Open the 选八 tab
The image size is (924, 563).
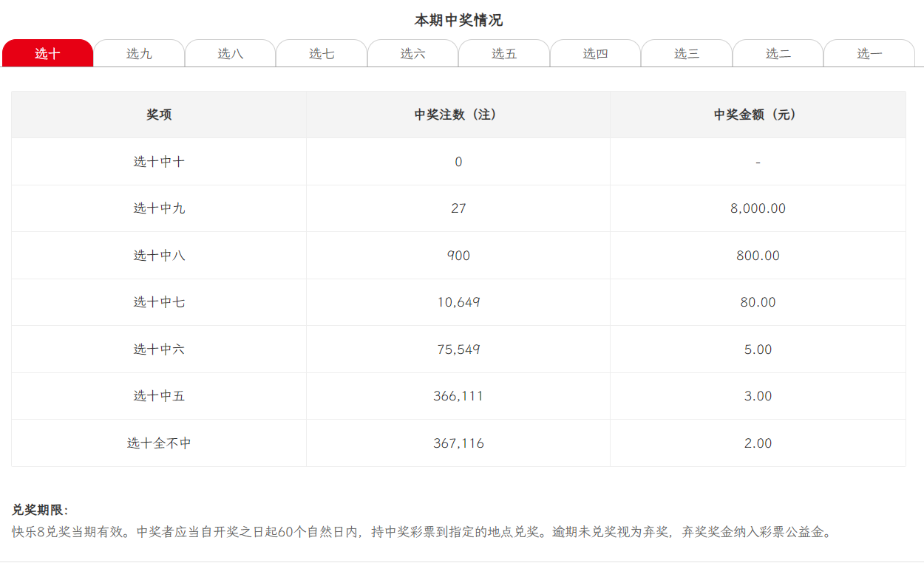click(x=230, y=53)
